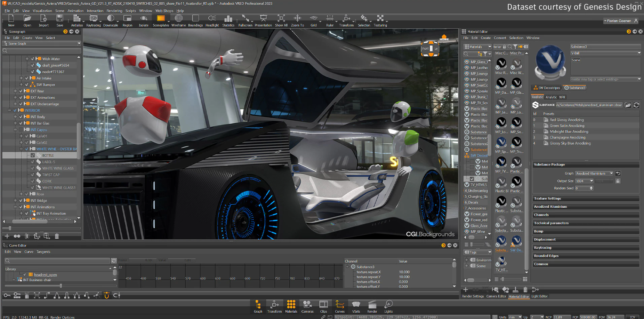Open the Output Size dropdown
This screenshot has height=319, width=644.
pos(585,181)
